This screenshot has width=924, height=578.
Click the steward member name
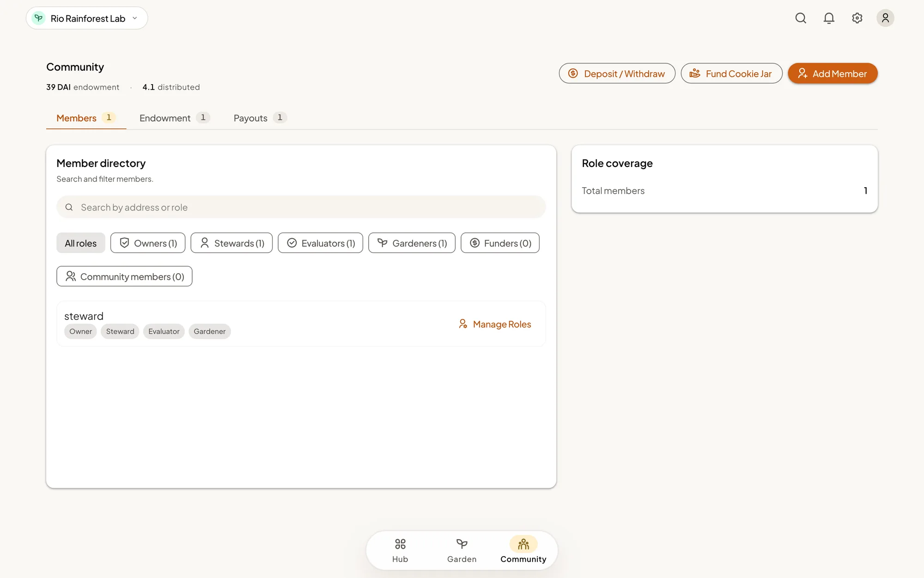[x=84, y=316]
